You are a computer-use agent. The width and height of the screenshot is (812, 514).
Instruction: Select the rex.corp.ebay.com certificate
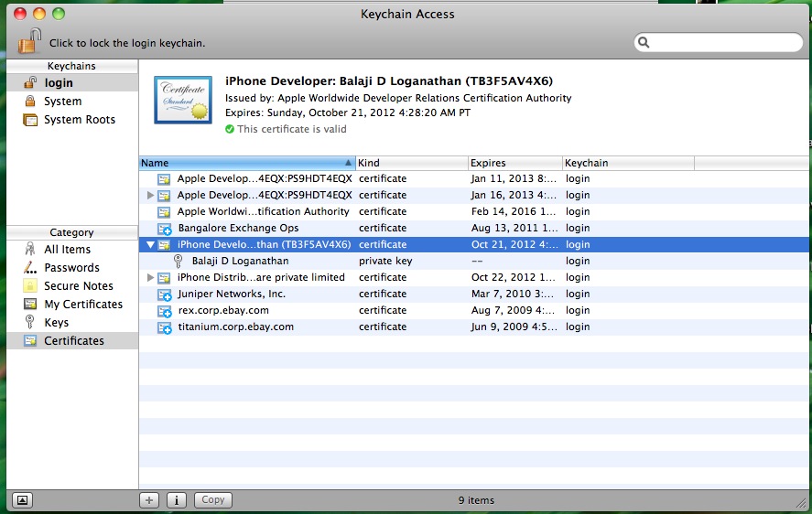[474, 311]
